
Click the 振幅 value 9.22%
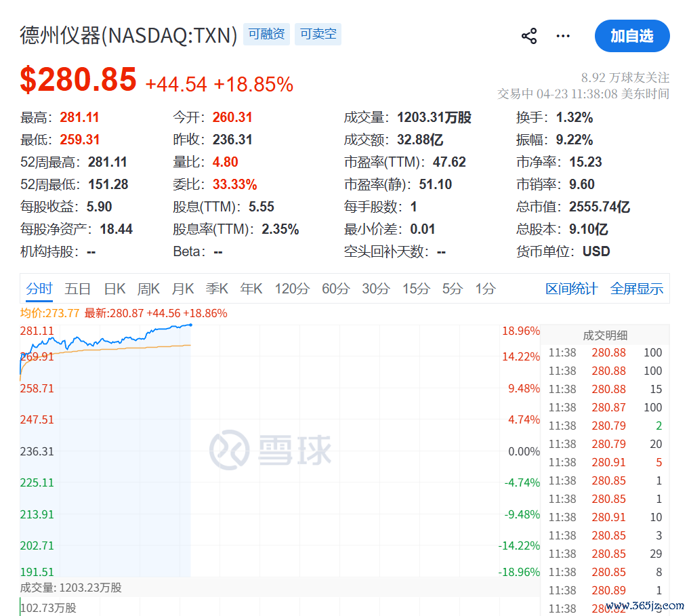point(575,140)
